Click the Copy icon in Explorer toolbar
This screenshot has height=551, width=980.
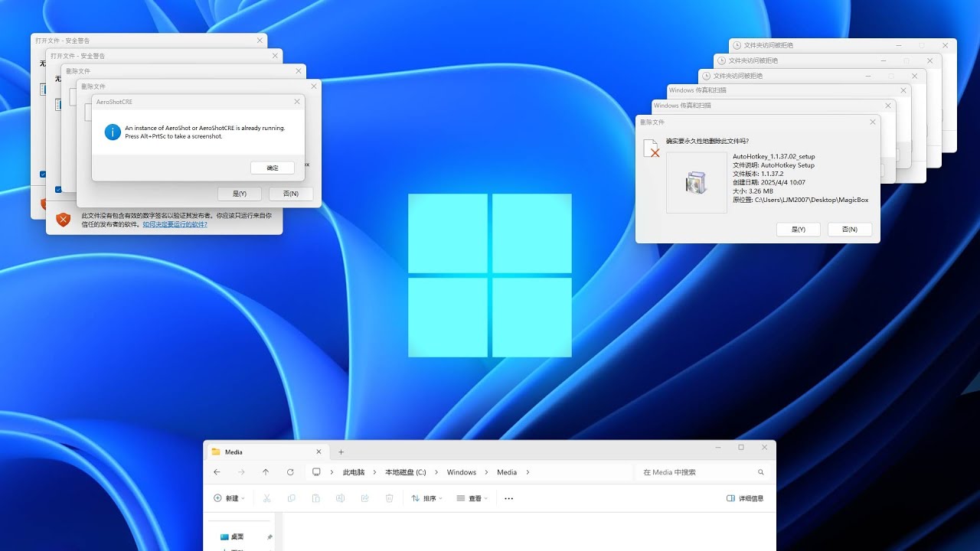point(292,498)
